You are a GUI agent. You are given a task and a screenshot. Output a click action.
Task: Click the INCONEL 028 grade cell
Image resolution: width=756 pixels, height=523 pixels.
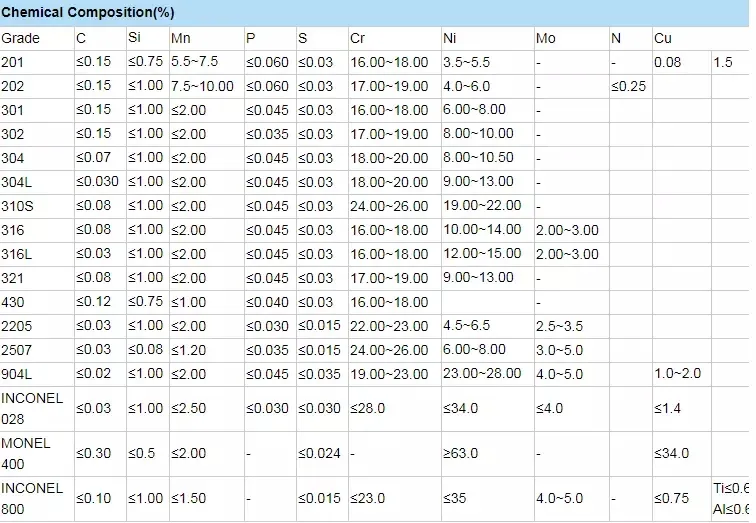coord(32,409)
